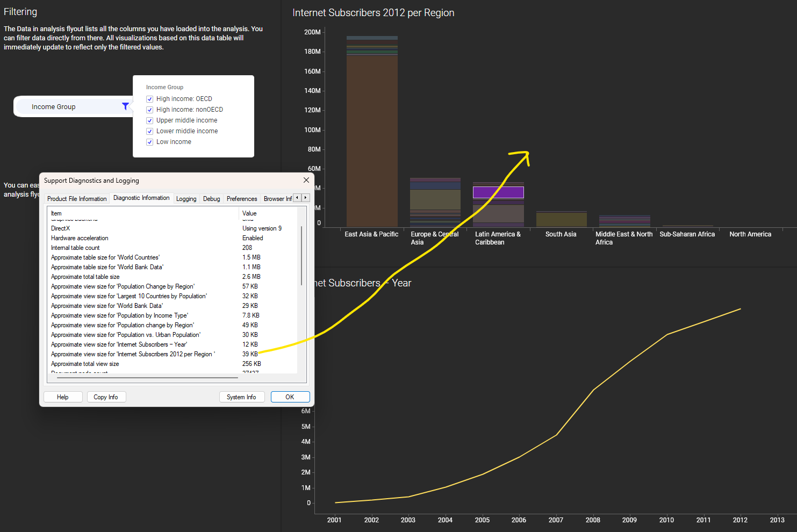The height and width of the screenshot is (532, 797).
Task: Click the Help button in the dialog
Action: [63, 397]
